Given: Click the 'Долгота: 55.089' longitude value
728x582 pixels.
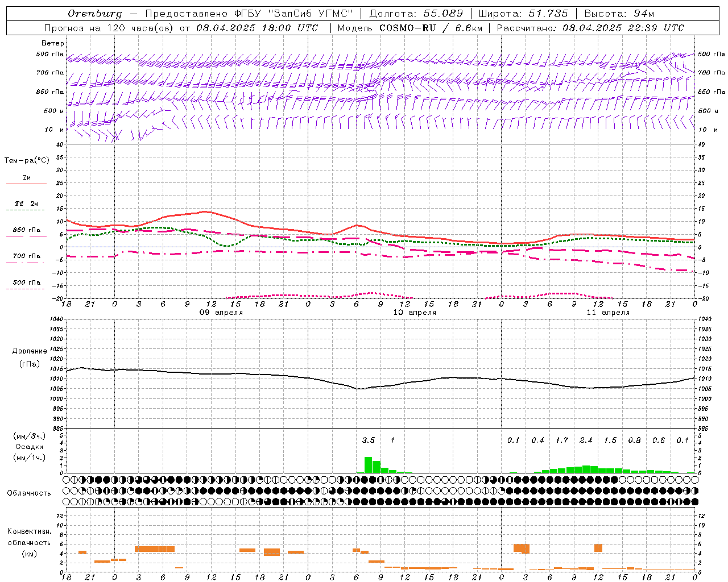Looking at the screenshot, I should pyautogui.click(x=416, y=13).
